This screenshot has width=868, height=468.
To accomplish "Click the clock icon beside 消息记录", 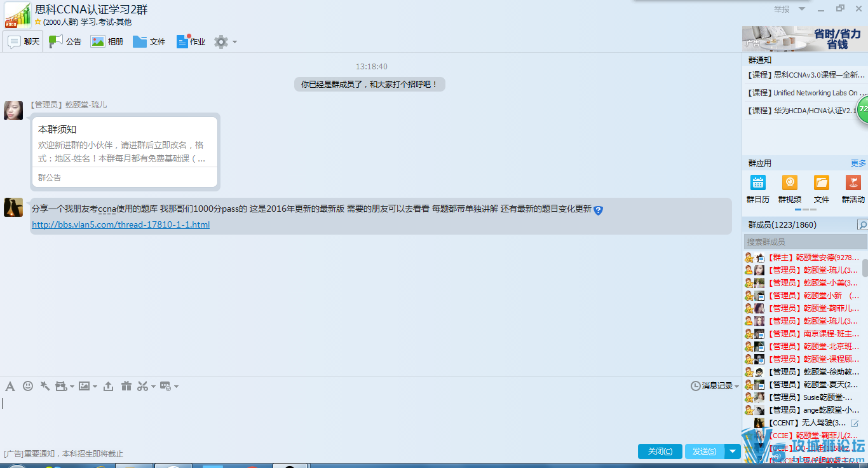I will click(696, 386).
